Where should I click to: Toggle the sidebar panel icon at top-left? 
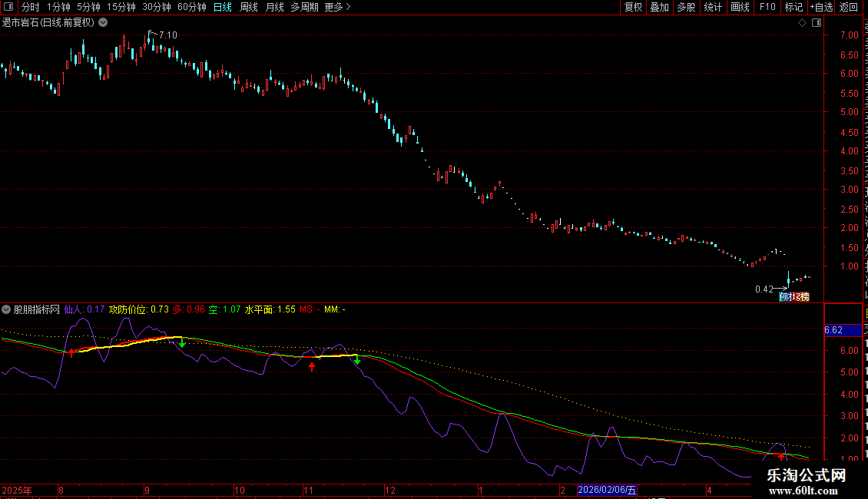[8, 7]
